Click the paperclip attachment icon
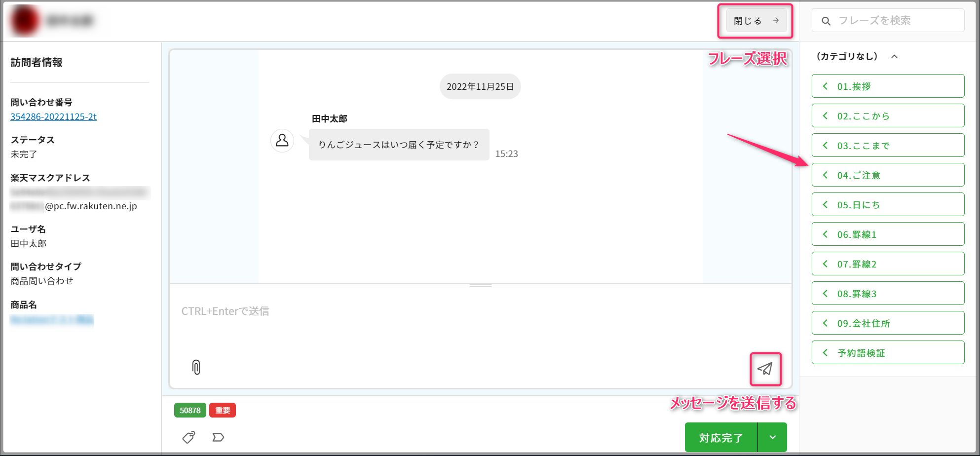Screen dimensions: 980x456 196,367
